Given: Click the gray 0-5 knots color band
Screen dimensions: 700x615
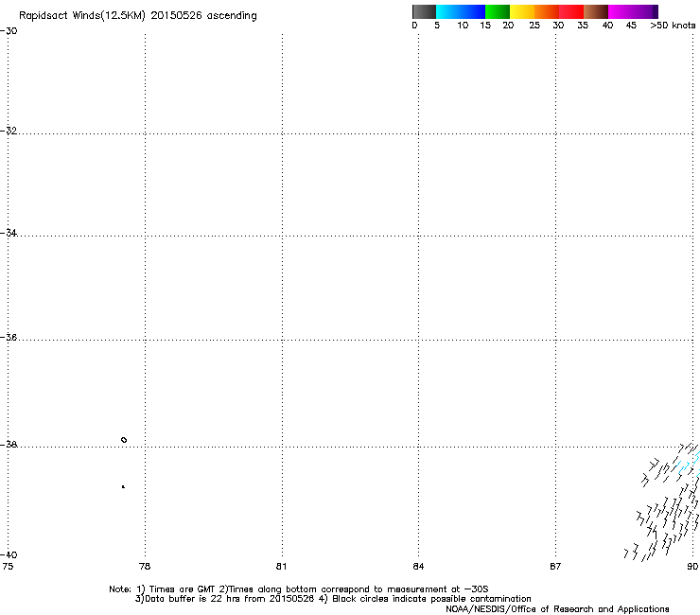Looking at the screenshot, I should [x=424, y=11].
